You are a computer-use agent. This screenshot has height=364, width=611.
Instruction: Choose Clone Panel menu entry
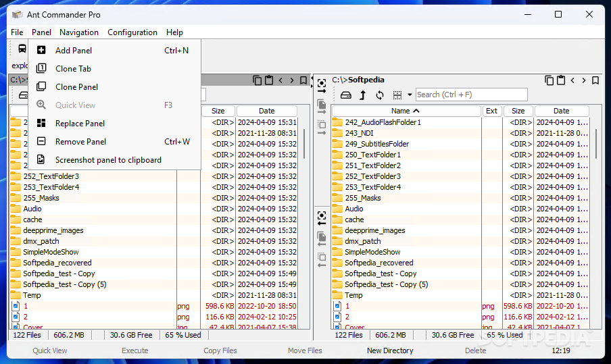pos(115,87)
